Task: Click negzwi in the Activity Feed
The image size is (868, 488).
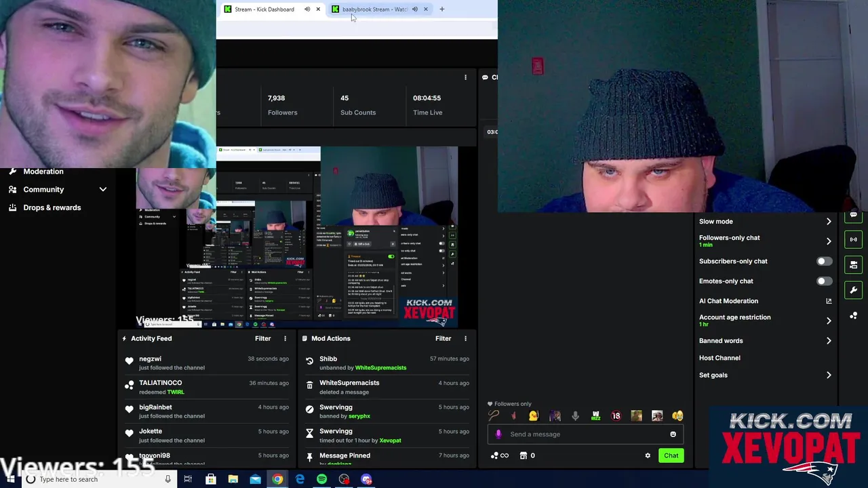Action: click(150, 359)
